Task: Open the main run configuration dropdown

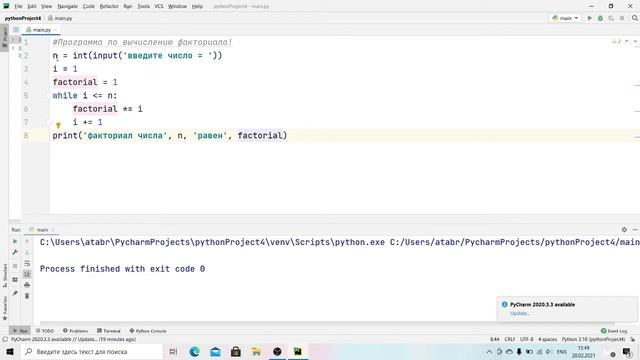Action: 565,18
